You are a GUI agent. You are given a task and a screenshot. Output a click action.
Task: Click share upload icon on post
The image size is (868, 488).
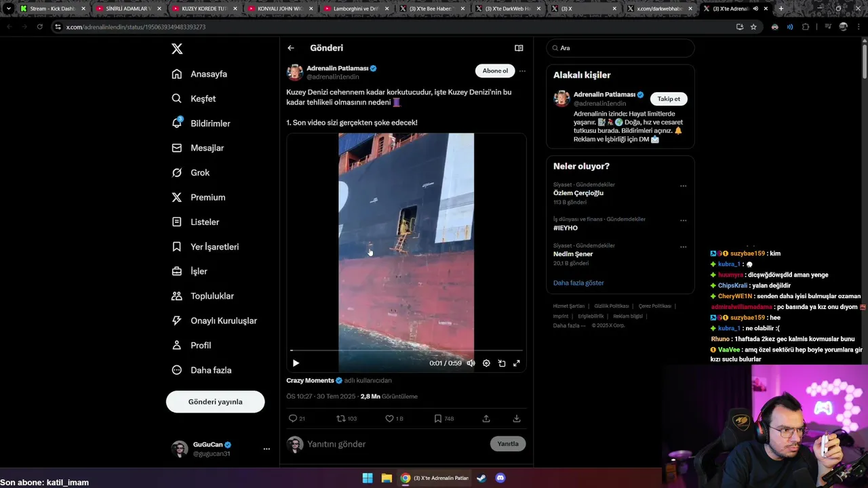(x=486, y=419)
